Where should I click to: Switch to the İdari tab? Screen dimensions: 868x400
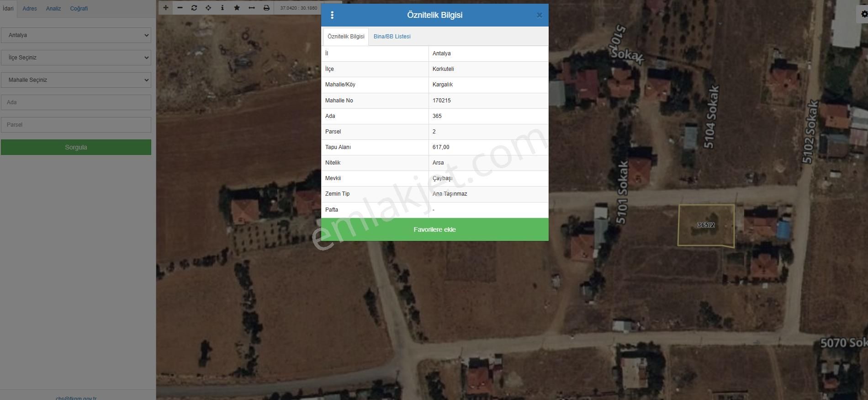8,9
